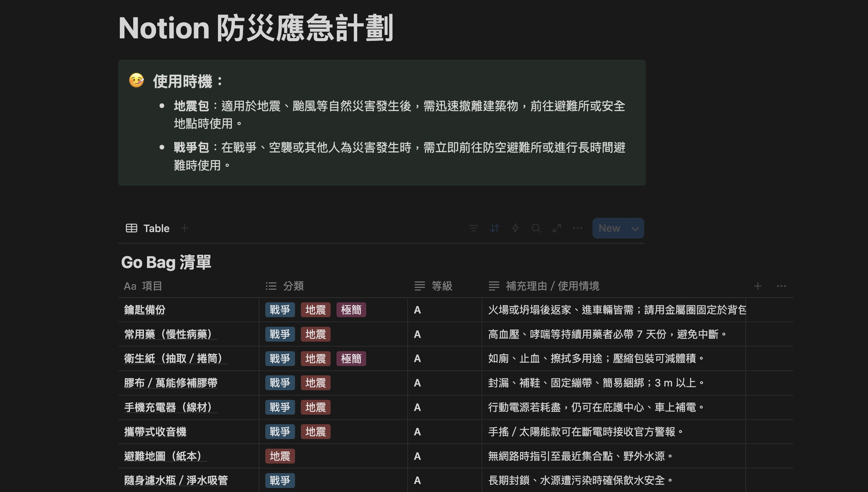
Task: Add a new view with plus icon
Action: 184,228
